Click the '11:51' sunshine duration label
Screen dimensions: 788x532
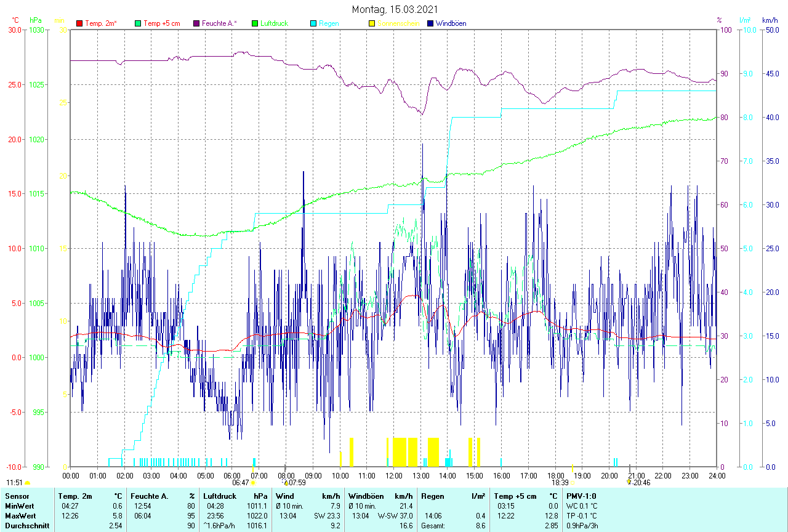[14, 483]
